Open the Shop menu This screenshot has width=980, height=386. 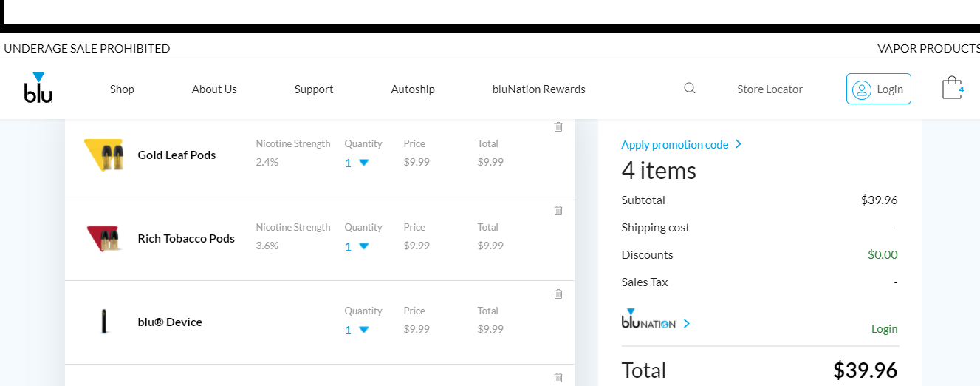pos(122,89)
